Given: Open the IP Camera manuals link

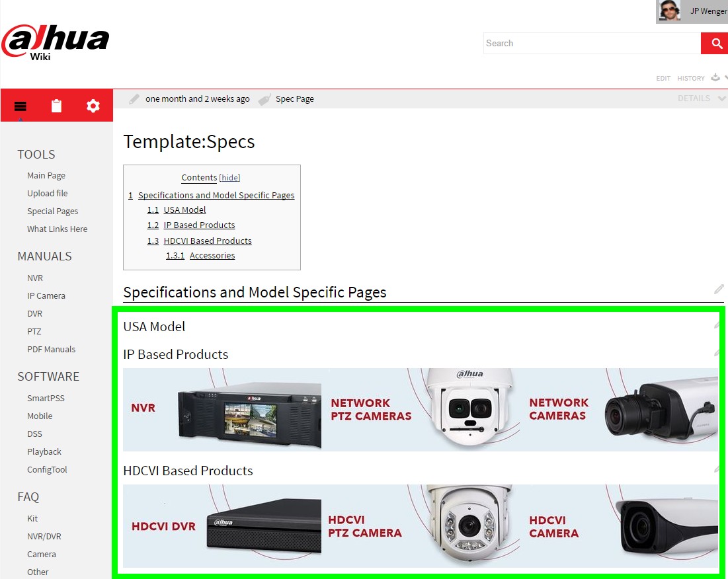Looking at the screenshot, I should [46, 295].
